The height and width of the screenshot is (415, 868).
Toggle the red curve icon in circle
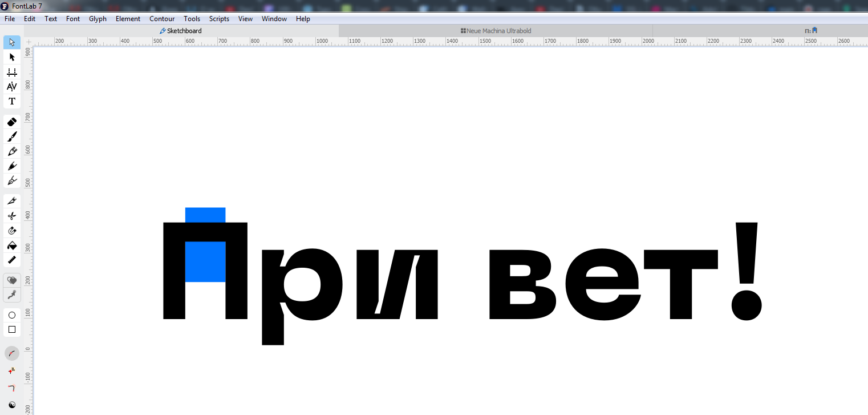12,353
